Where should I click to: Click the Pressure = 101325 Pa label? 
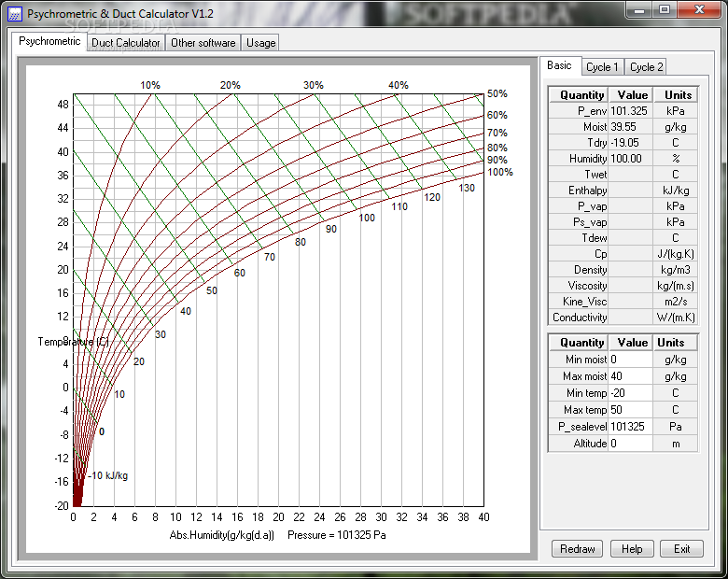click(337, 535)
